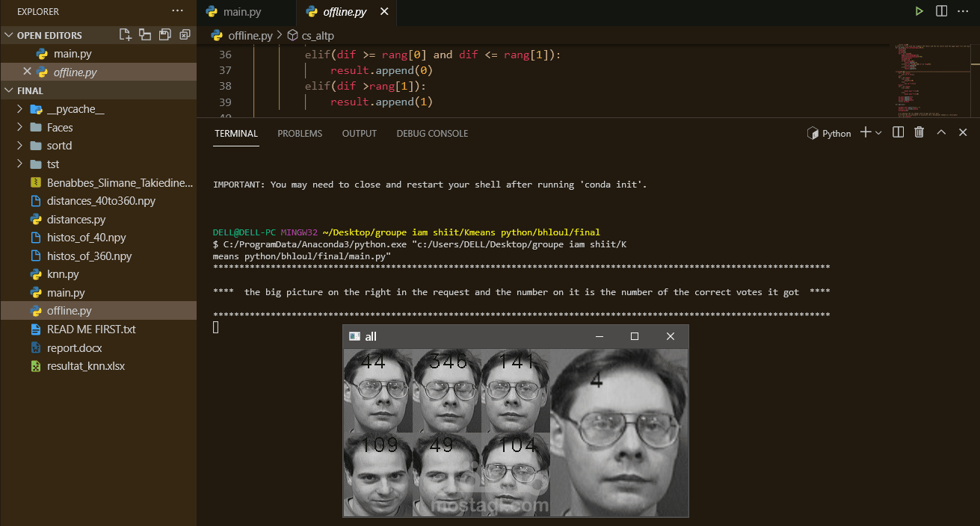
Task: Open the PROBLEMS panel tab
Action: (300, 133)
